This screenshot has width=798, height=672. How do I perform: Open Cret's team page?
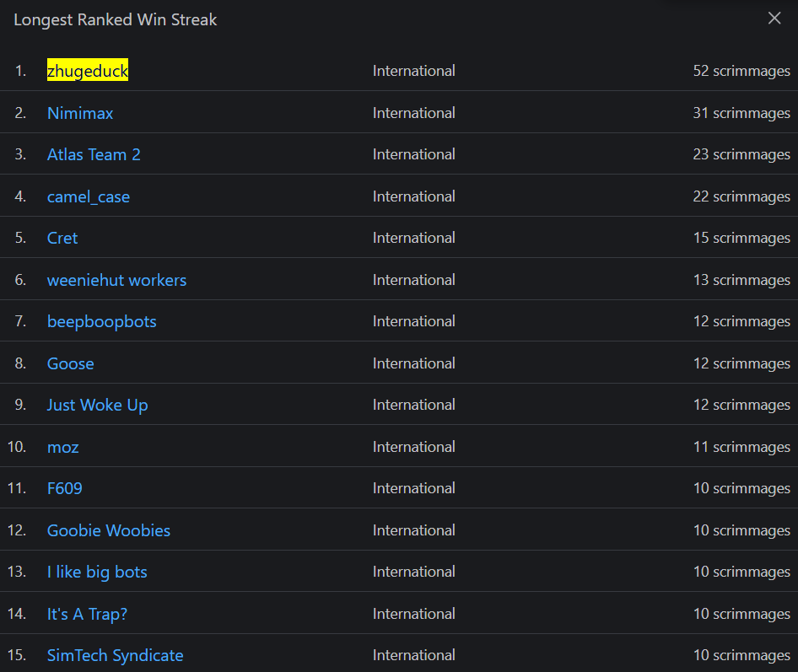coord(62,238)
